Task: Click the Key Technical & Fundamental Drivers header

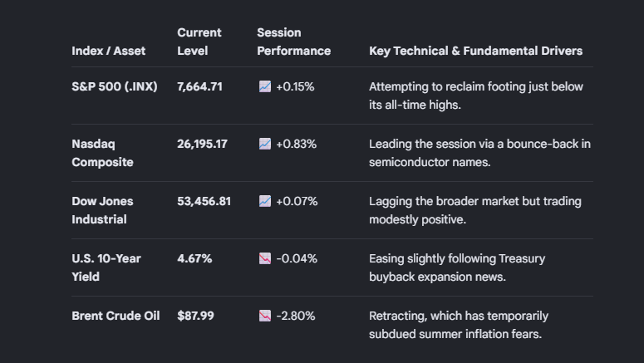Action: 475,51
